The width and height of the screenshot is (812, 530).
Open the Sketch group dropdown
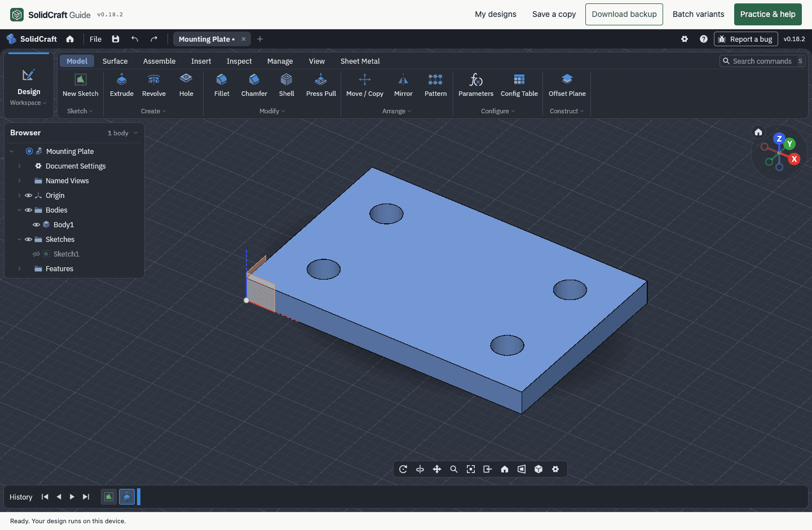point(80,111)
